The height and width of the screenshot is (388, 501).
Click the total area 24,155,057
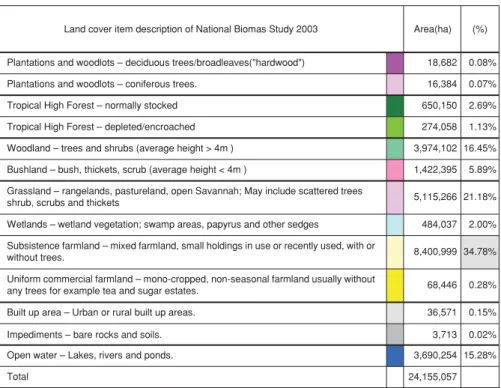(433, 377)
